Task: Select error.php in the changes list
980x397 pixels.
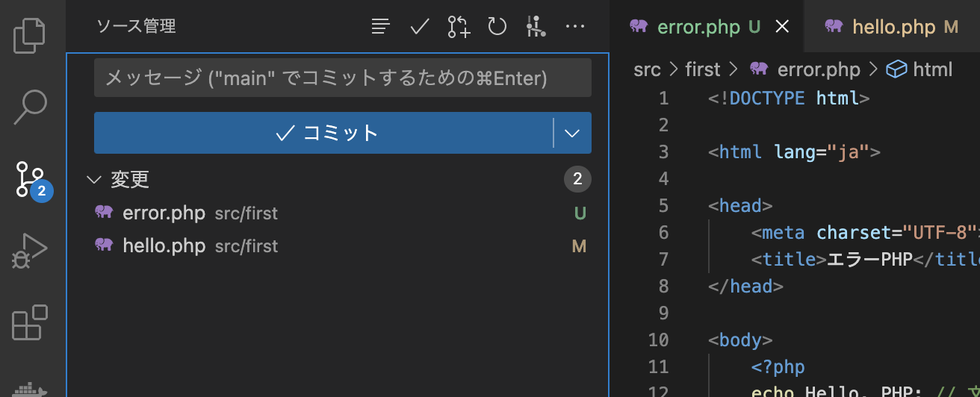Action: pos(164,213)
